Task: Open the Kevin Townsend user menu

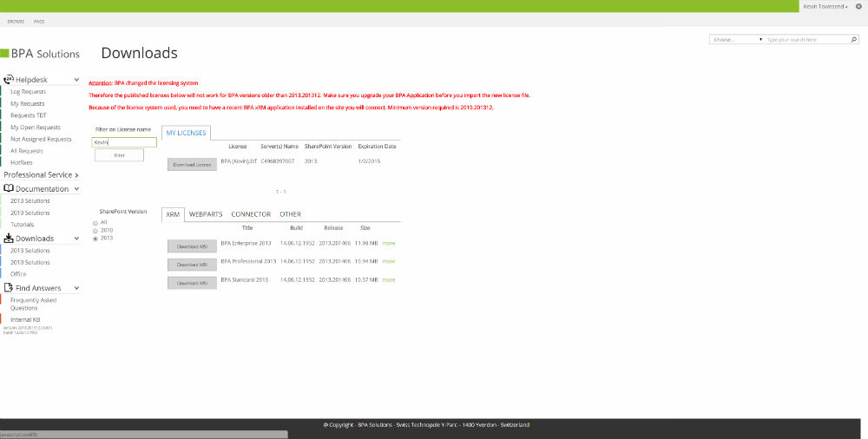Action: [x=825, y=7]
